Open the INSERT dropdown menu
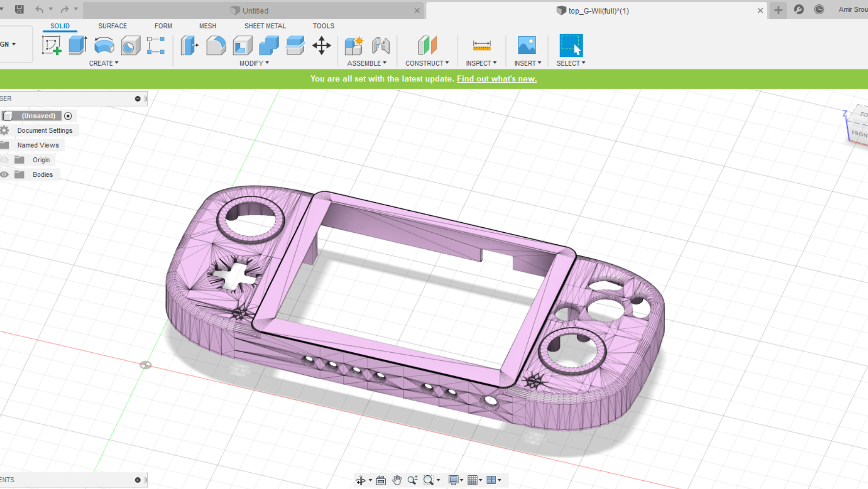The height and width of the screenshot is (489, 868). click(x=528, y=63)
